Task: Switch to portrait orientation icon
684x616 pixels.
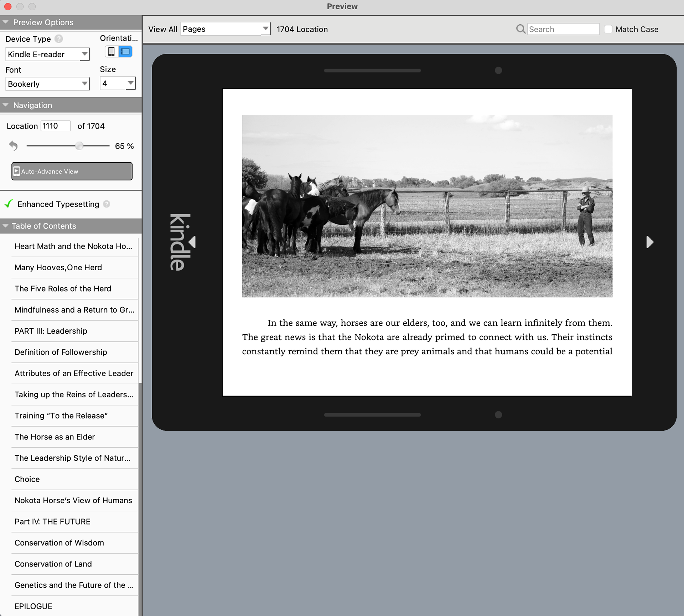Action: coord(112,52)
